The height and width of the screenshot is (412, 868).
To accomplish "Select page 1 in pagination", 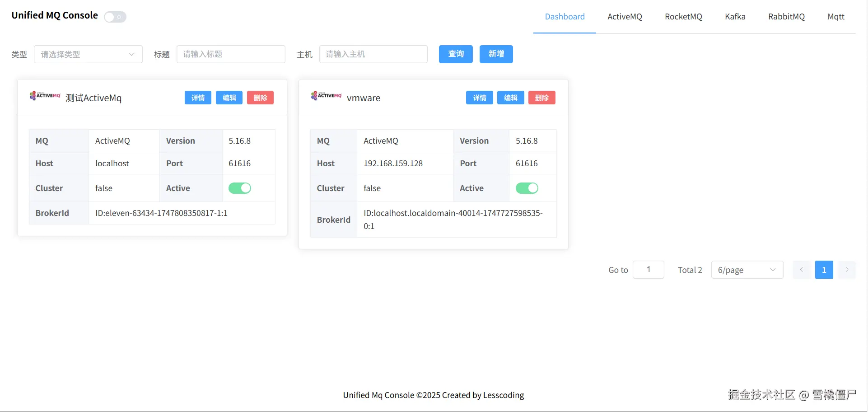I will [824, 270].
